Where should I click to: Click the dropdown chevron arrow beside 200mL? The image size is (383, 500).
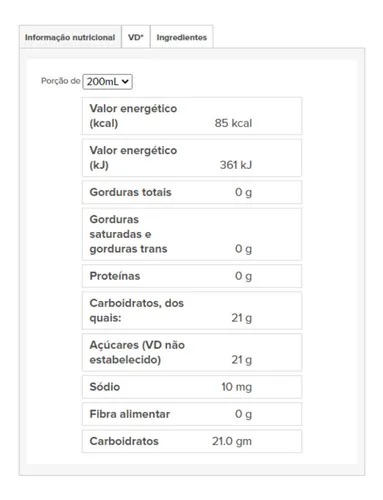pos(125,81)
